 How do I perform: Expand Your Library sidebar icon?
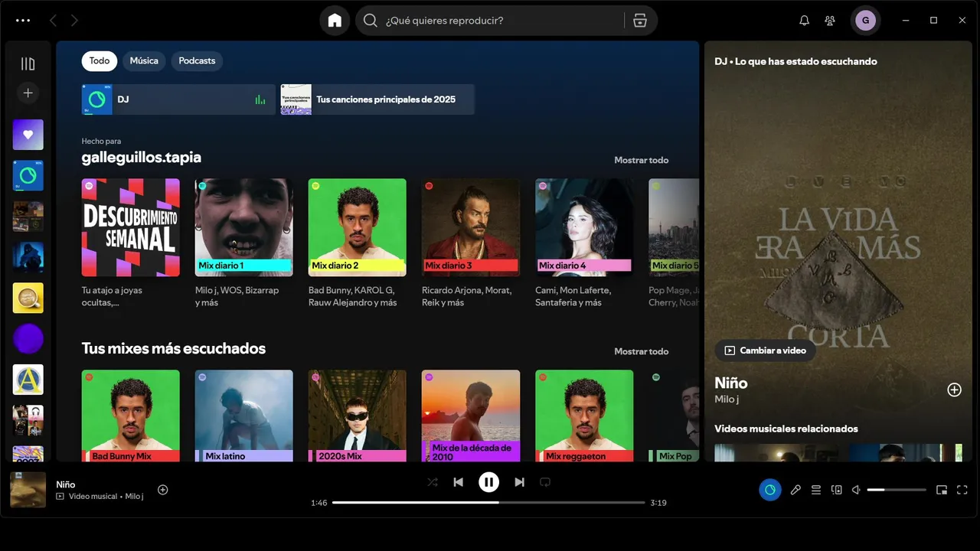[28, 64]
